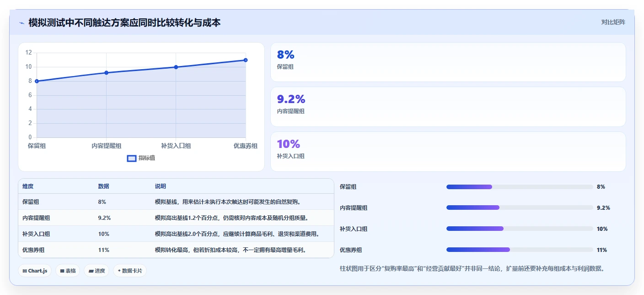
Task: Select the 补货入口组 table row cell
Action: 36,234
